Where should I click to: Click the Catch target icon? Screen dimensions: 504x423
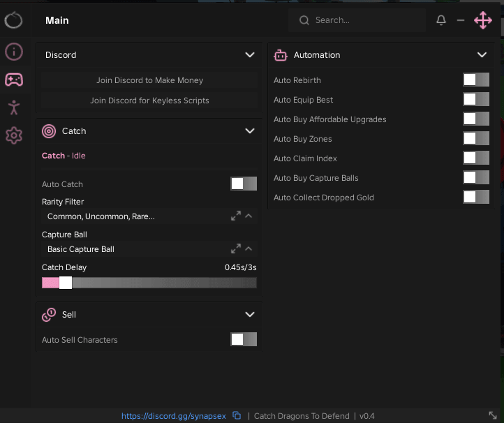(x=49, y=131)
